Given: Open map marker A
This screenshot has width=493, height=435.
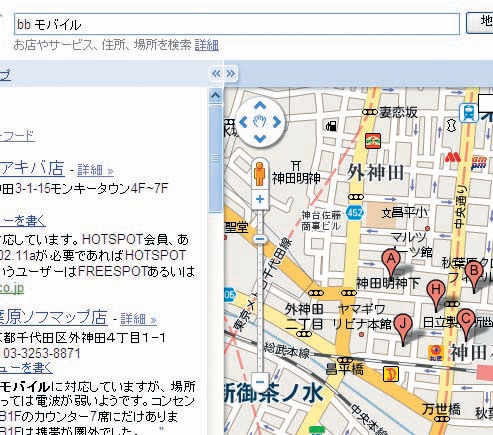Looking at the screenshot, I should (x=392, y=263).
